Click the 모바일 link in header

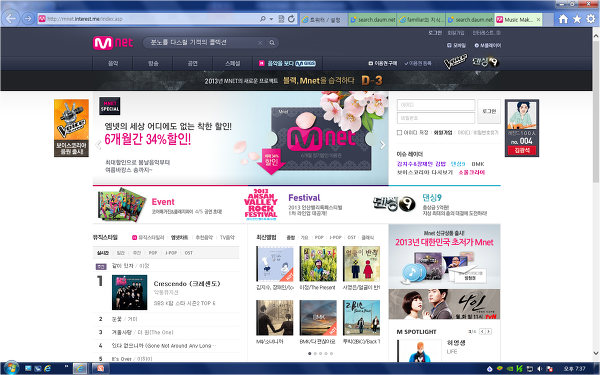(x=456, y=46)
